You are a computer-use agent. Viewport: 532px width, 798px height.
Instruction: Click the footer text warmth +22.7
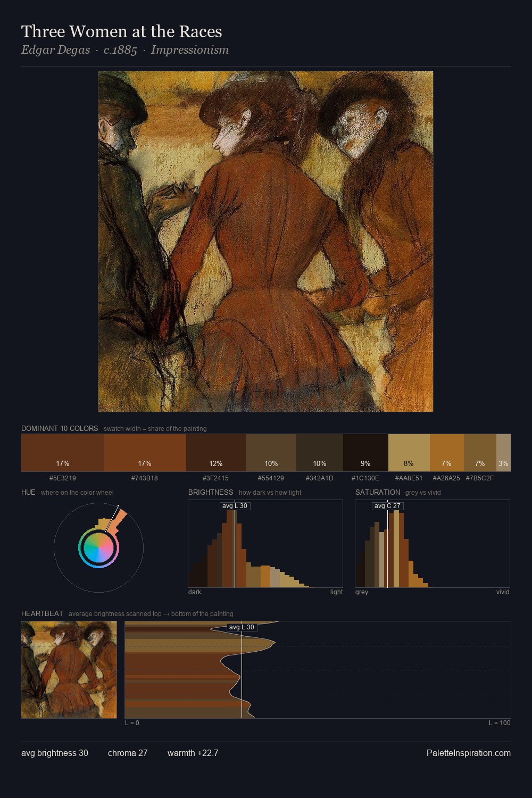click(x=193, y=753)
